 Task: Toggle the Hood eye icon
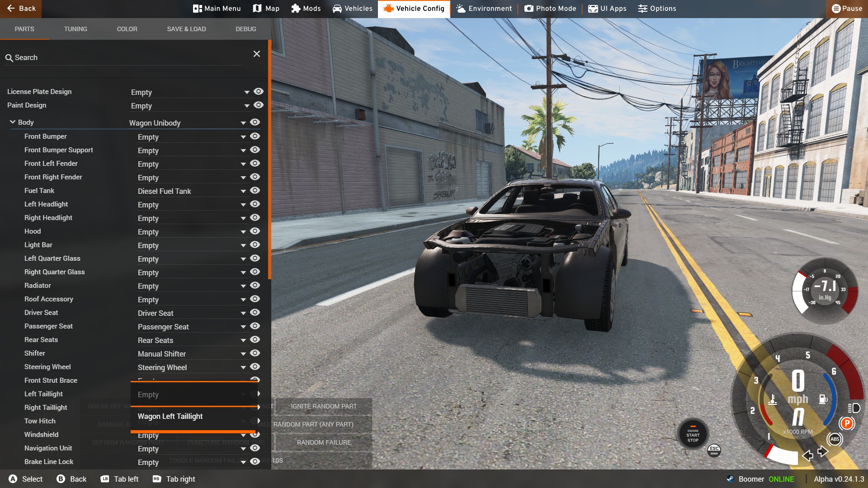coord(255,231)
